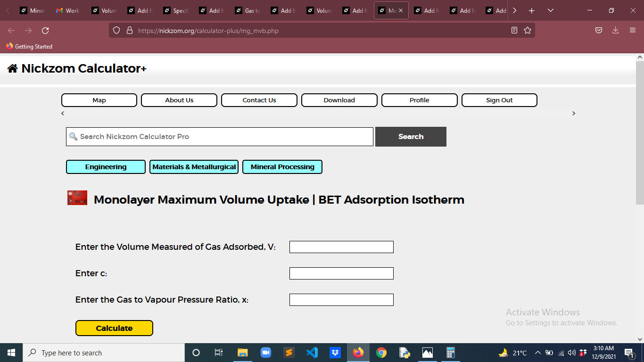Open the Download page
Viewport: 644px width, 362px height.
tap(339, 100)
